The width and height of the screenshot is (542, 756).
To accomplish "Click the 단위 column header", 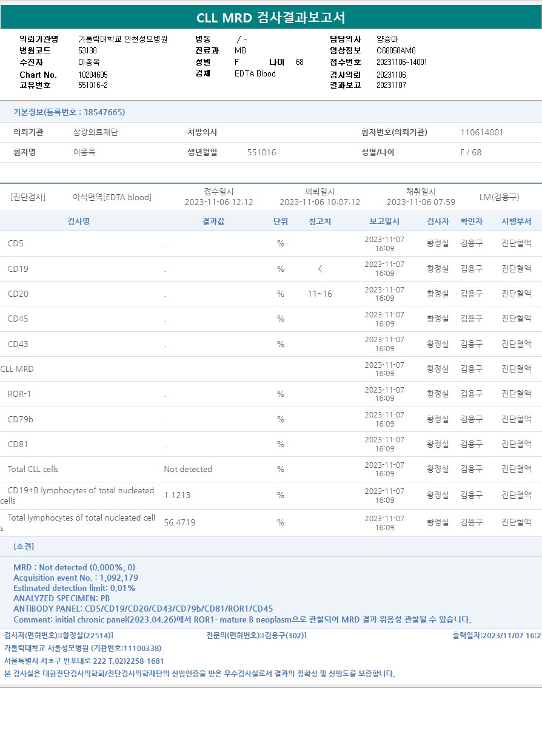I will [x=281, y=221].
